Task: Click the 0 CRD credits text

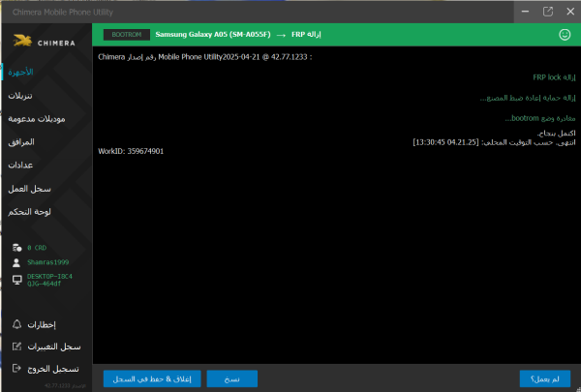Action: 37,248
